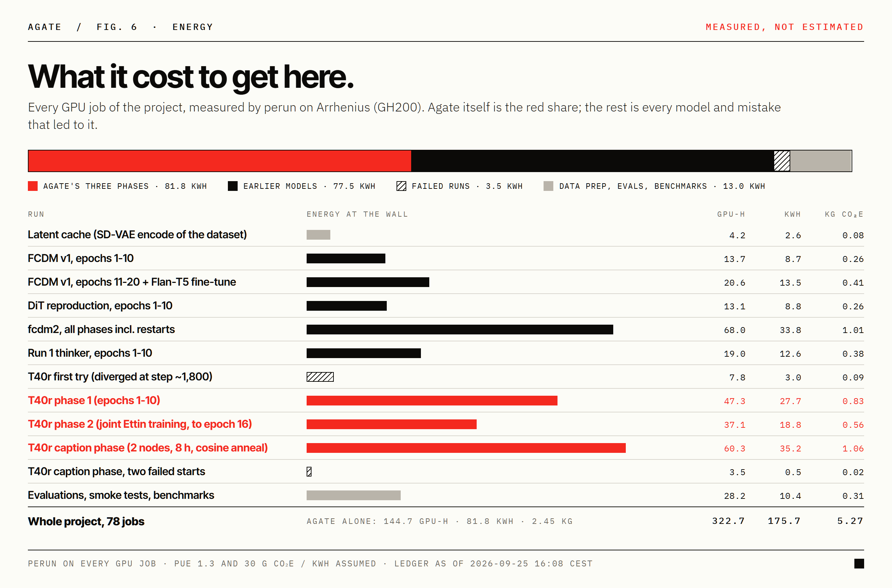
Task: Select the hatched segment of the stacked bar
Action: tap(782, 161)
